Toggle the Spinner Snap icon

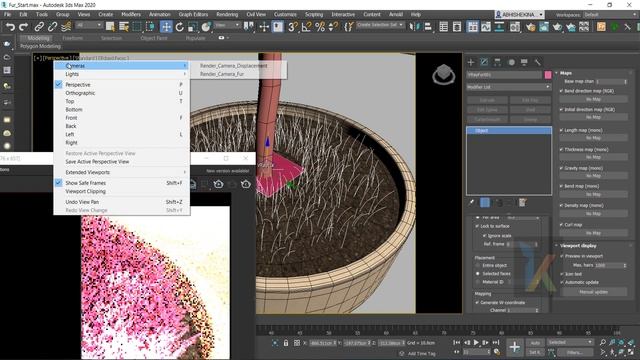pos(333,27)
